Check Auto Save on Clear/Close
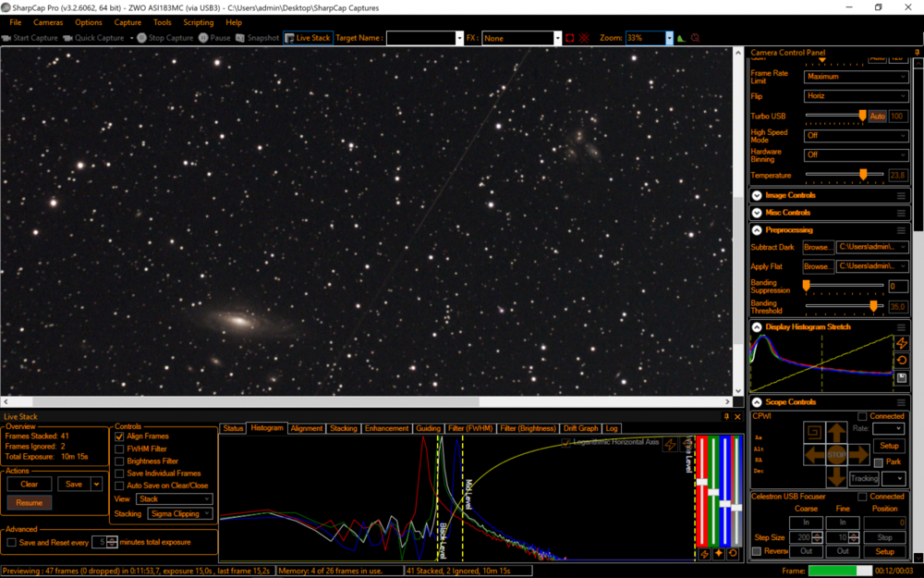The image size is (924, 578). click(x=119, y=486)
